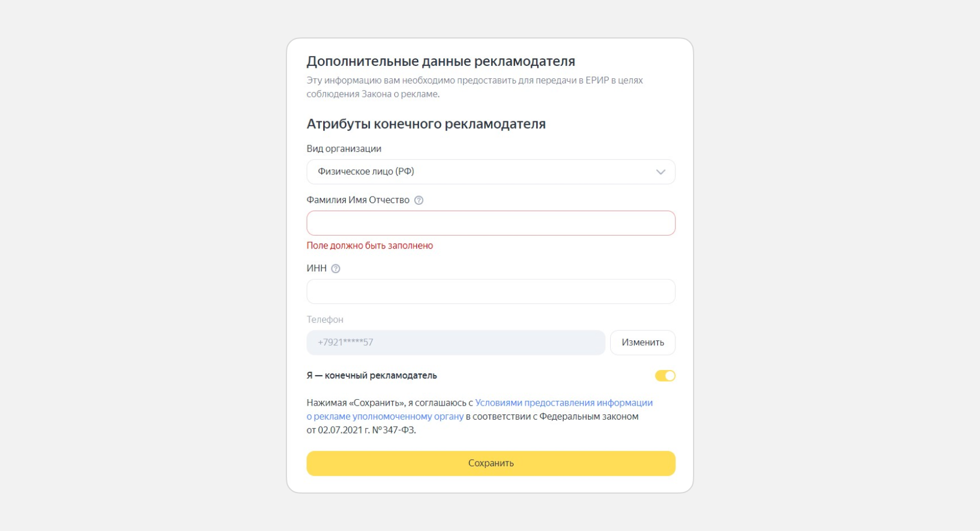This screenshot has height=531, width=980.
Task: Expand the chevron arrow in Вид организации field
Action: click(x=660, y=172)
